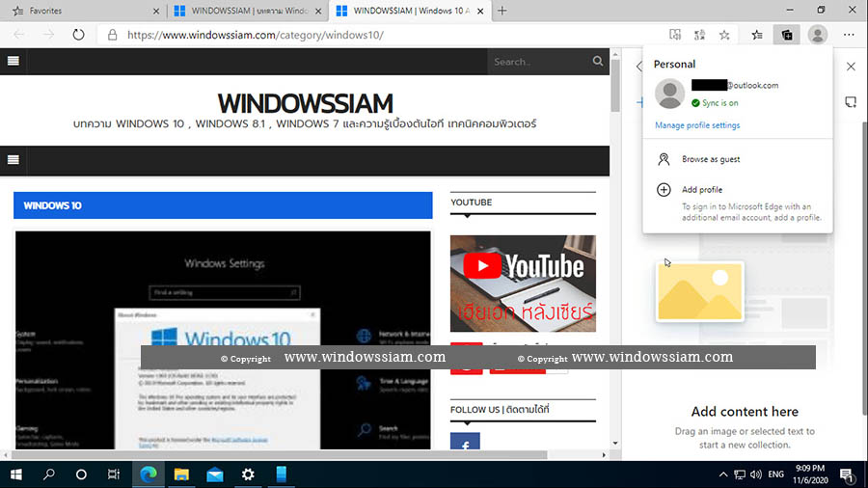Click the add note icon in Collections pane
868x488 pixels.
point(851,102)
